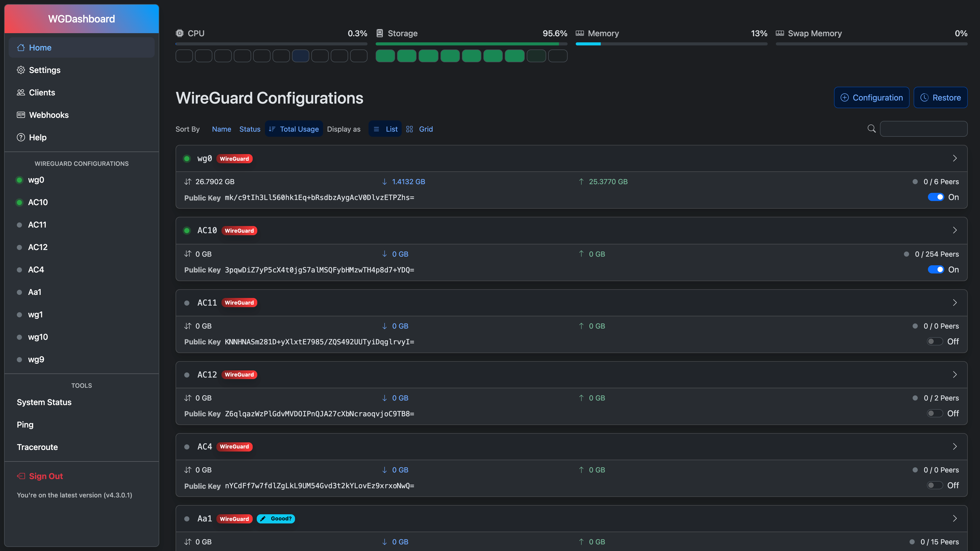Open the Traceroute tool link
980x551 pixels.
pos(37,447)
